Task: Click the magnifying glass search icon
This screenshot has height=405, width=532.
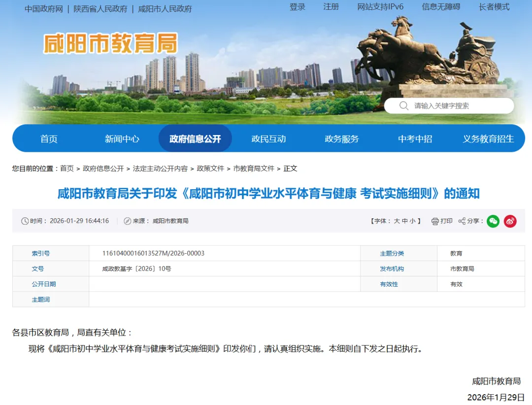Action: tap(403, 105)
